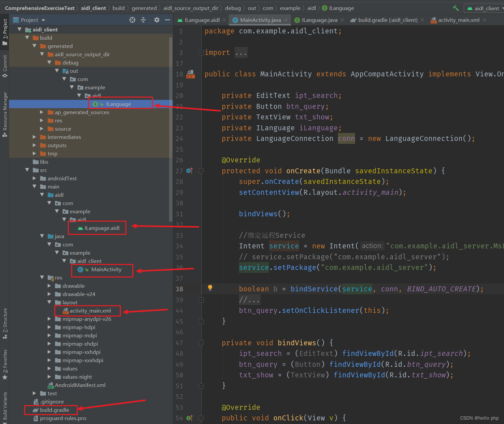The height and width of the screenshot is (424, 504).
Task: Click the Project tree vertical scrollbar
Action: tap(171, 129)
